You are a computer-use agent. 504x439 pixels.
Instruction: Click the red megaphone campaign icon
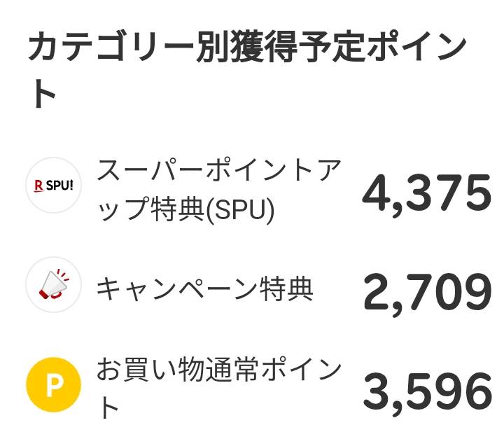[53, 285]
